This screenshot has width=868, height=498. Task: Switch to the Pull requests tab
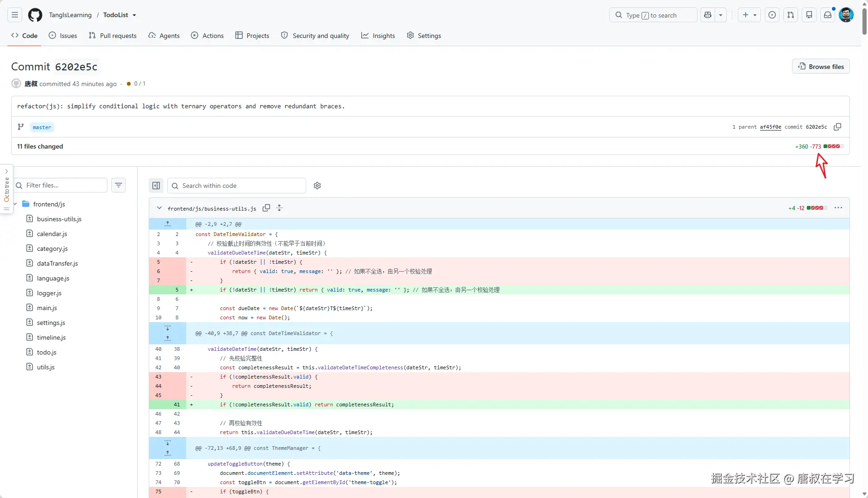pos(113,36)
